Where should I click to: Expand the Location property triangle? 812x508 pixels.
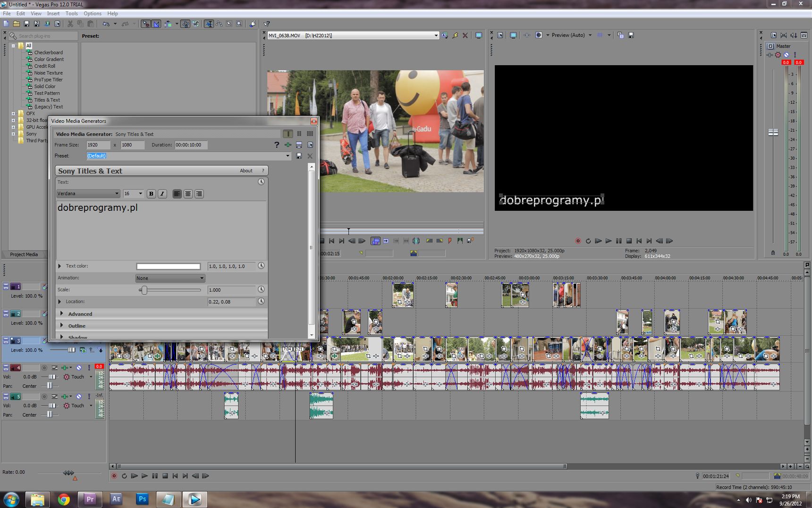tap(59, 301)
